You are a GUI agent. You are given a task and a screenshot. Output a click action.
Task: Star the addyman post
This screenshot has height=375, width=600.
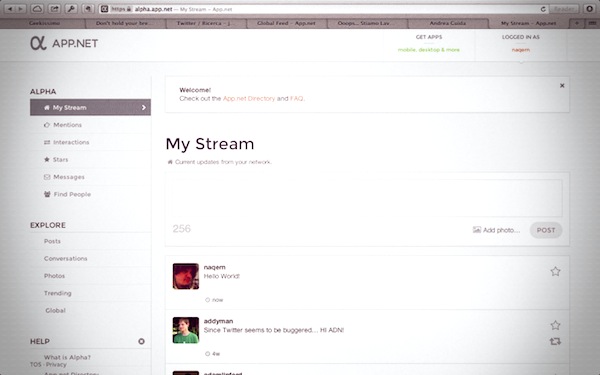coord(555,325)
